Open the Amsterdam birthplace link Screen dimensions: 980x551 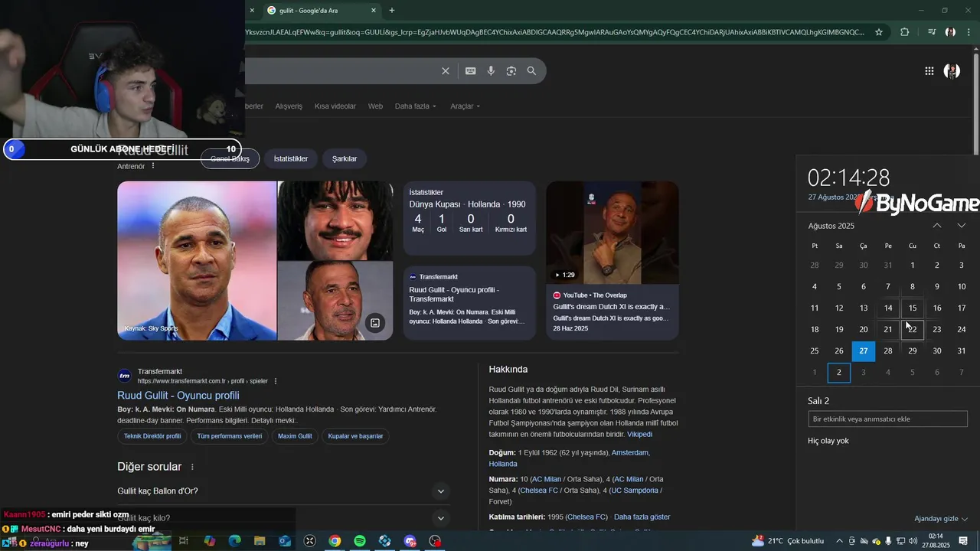[x=629, y=453]
